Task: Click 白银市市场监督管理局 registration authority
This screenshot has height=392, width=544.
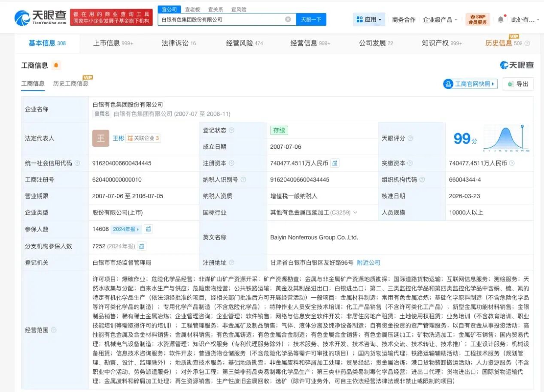Action: tap(122, 262)
